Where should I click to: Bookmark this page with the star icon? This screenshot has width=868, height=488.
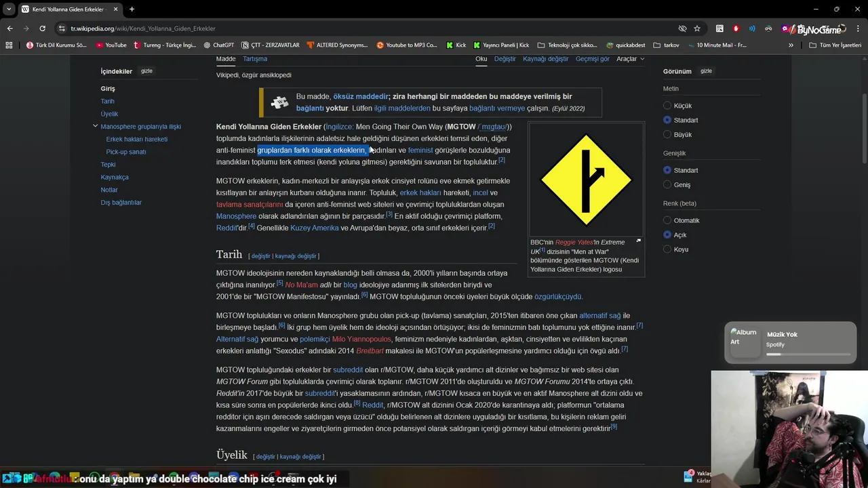coord(697,28)
